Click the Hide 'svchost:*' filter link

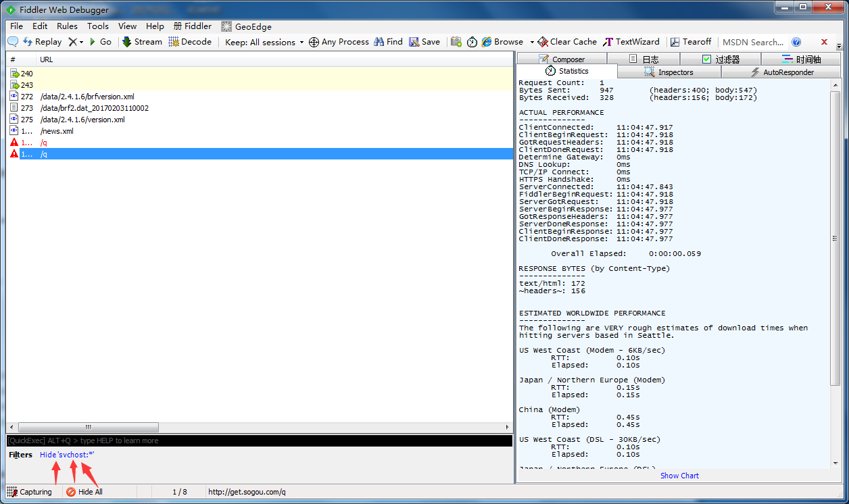tap(67, 455)
